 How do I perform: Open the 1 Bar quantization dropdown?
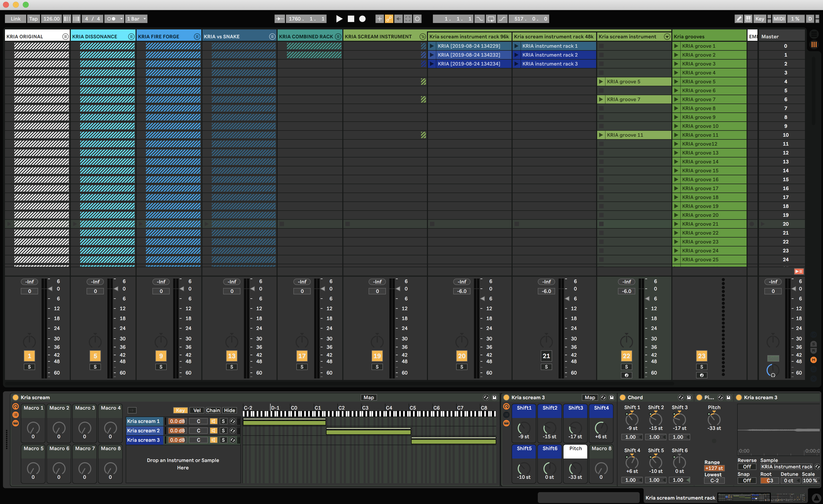click(136, 19)
